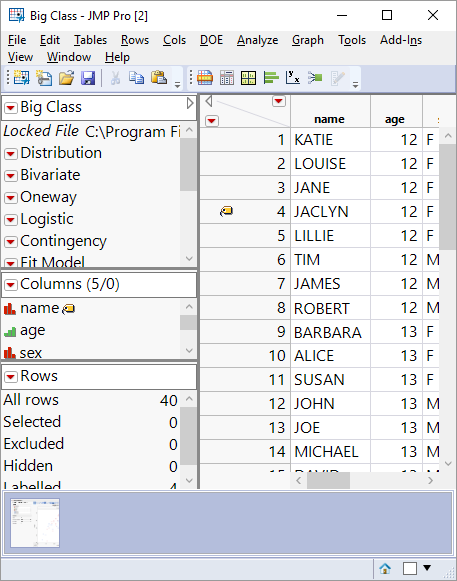Image resolution: width=457 pixels, height=581 pixels.
Task: Click the nominal icon beside name column
Action: [x=10, y=309]
